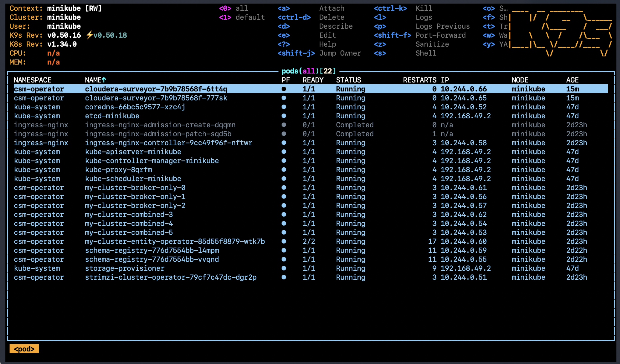This screenshot has width=620, height=364.
Task: Click the lightning bolt update icon
Action: click(89, 35)
